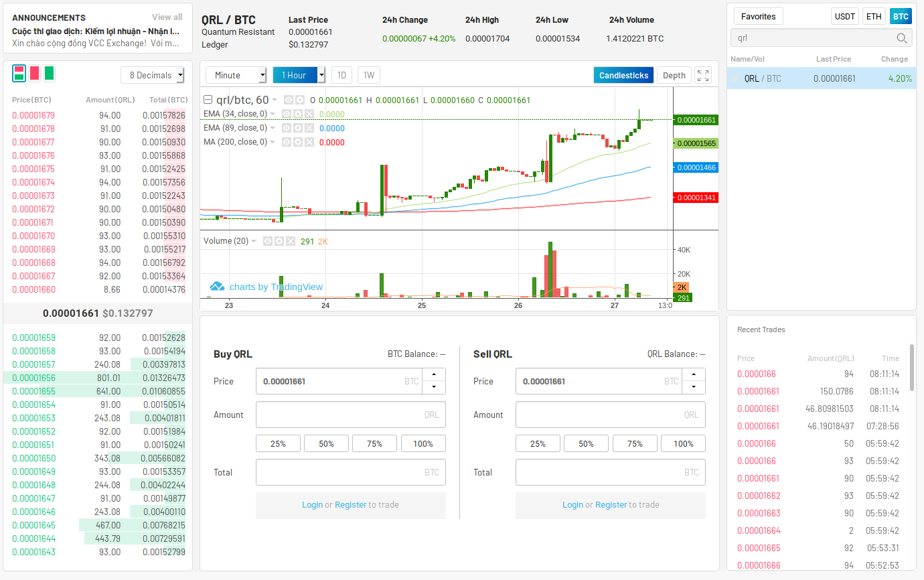Image resolution: width=924 pixels, height=580 pixels.
Task: Select bid price 0.00001656 in order book
Action: pos(33,378)
